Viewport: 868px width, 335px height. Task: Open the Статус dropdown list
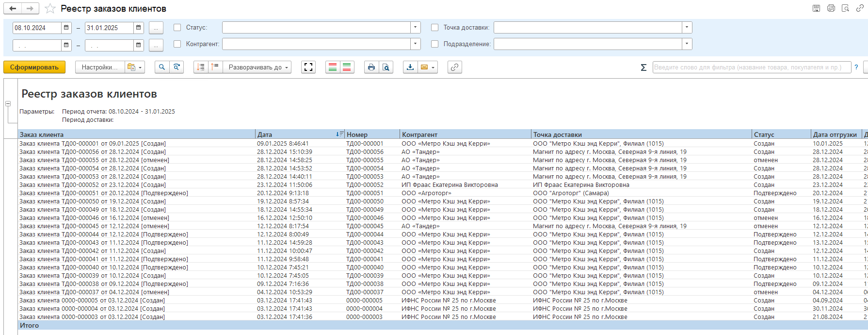point(416,28)
